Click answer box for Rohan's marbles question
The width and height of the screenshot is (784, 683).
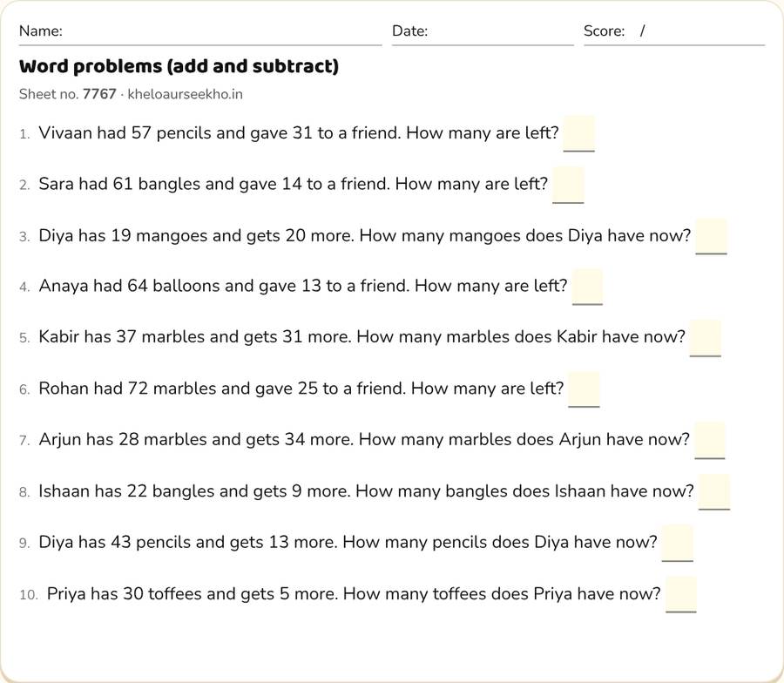coord(584,389)
